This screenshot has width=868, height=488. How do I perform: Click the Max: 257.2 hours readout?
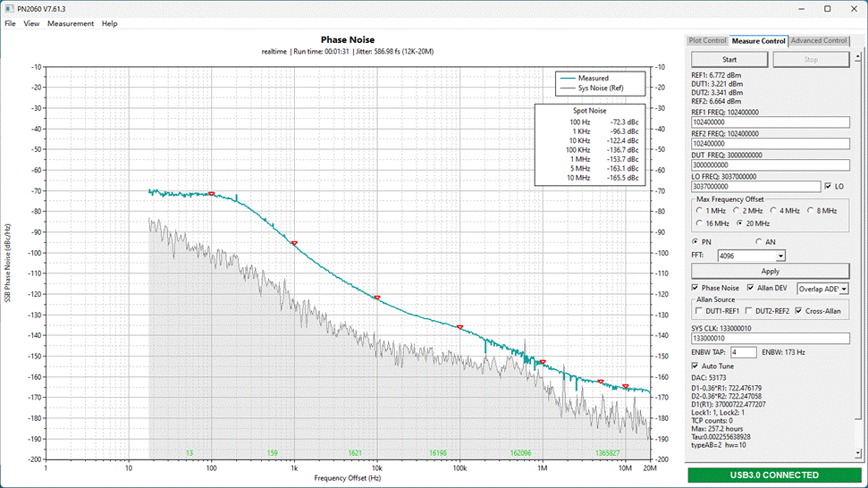pyautogui.click(x=718, y=429)
